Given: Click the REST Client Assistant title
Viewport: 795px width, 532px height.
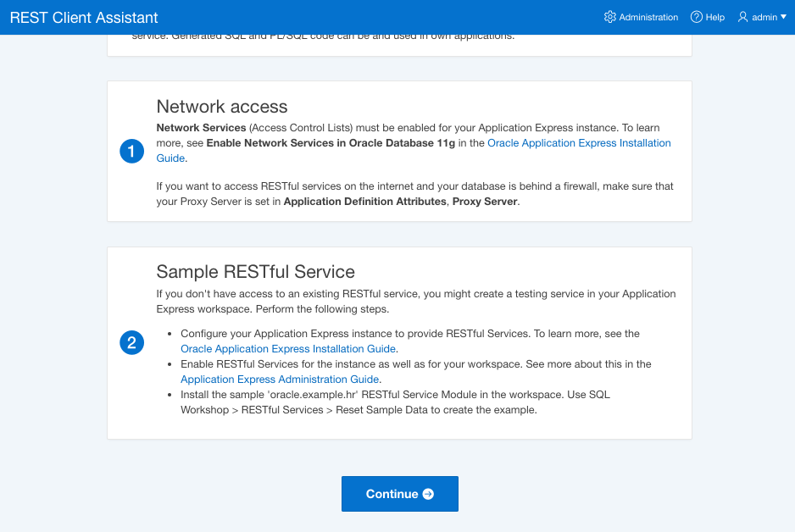Looking at the screenshot, I should tap(83, 17).
